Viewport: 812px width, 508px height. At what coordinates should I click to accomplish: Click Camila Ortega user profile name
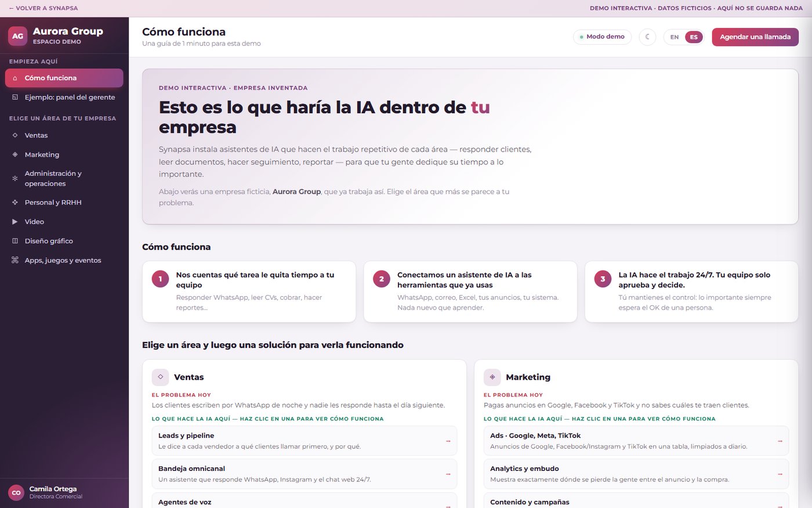[53, 489]
